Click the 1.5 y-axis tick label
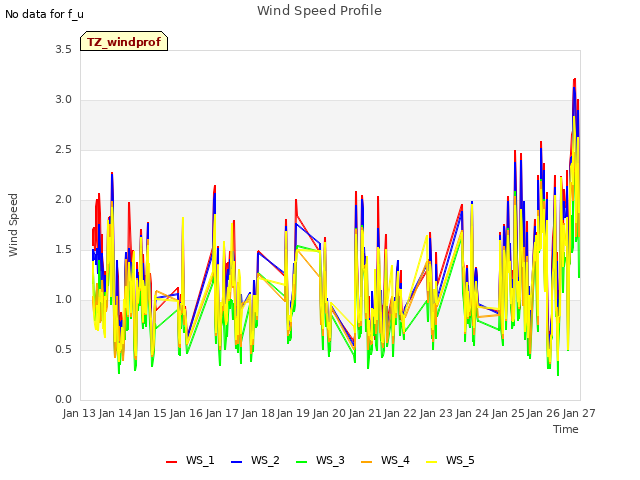 click(x=63, y=249)
